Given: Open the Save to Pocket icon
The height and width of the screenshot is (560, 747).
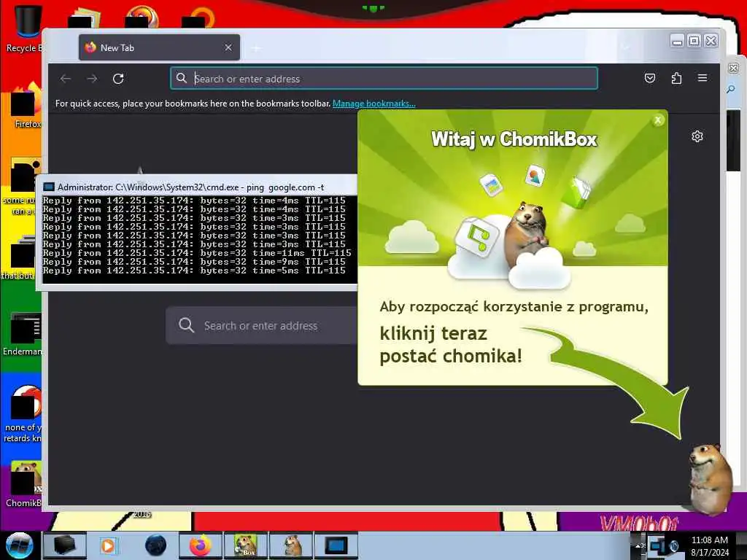Looking at the screenshot, I should pos(650,78).
